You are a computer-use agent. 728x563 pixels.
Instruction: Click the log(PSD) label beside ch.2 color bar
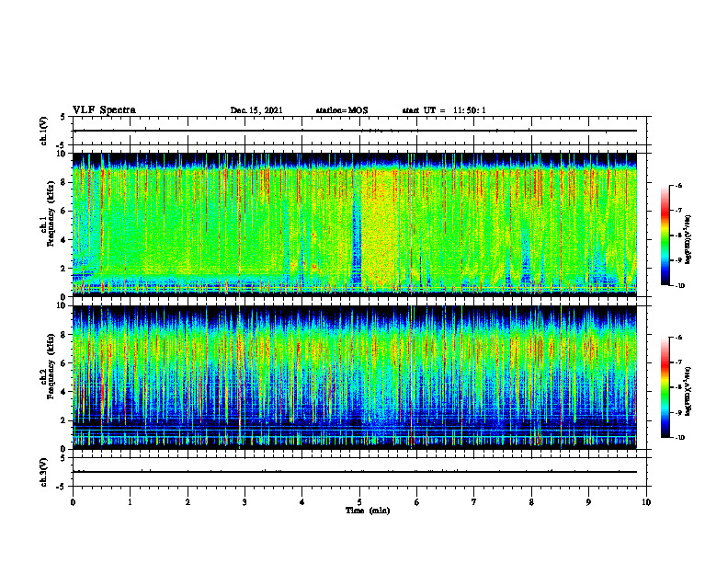(688, 392)
